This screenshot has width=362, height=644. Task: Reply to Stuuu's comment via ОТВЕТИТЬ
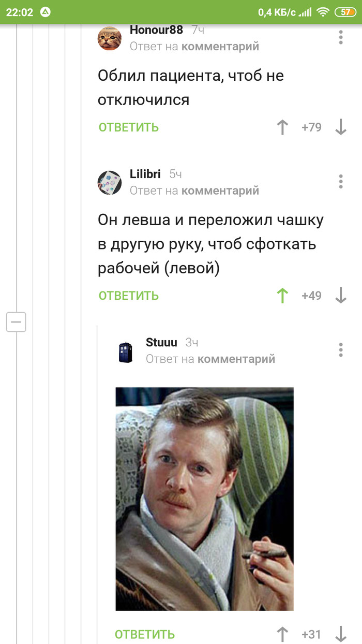(x=145, y=634)
